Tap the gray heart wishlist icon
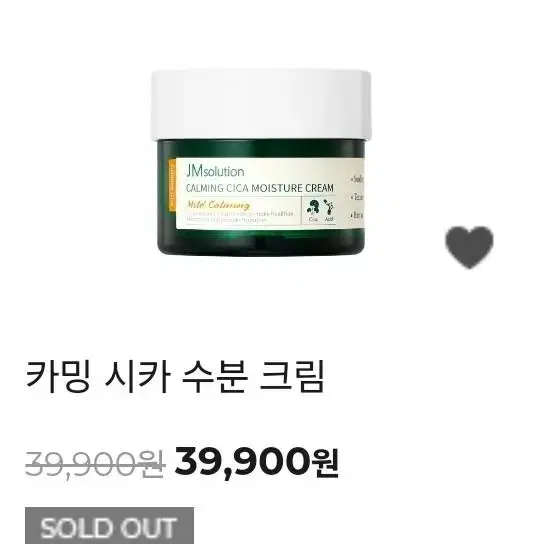This screenshot has width=544, height=544. [x=469, y=247]
